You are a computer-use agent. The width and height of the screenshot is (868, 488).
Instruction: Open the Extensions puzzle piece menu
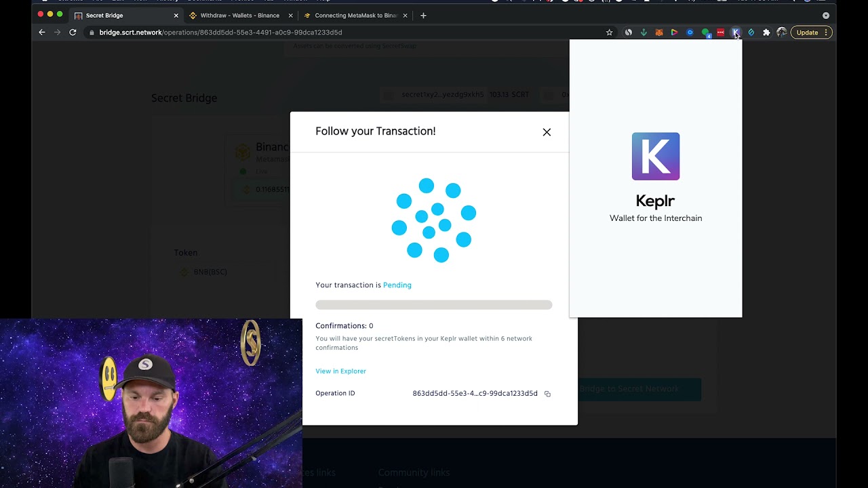point(766,33)
